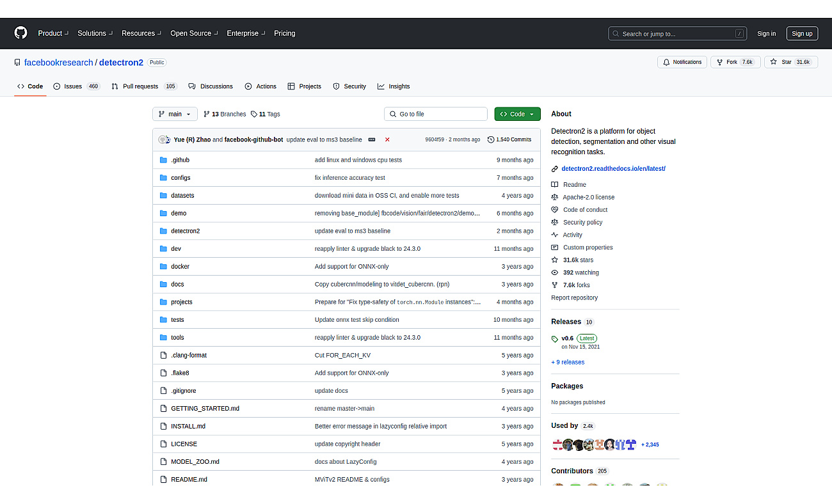The width and height of the screenshot is (832, 504).
Task: Switch to the Insights tab
Action: point(394,86)
